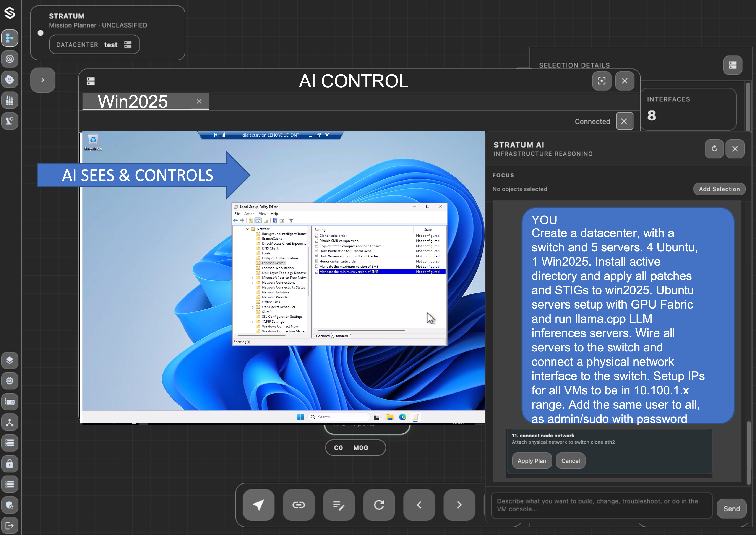Disconnect using the X beside Connected

click(624, 121)
